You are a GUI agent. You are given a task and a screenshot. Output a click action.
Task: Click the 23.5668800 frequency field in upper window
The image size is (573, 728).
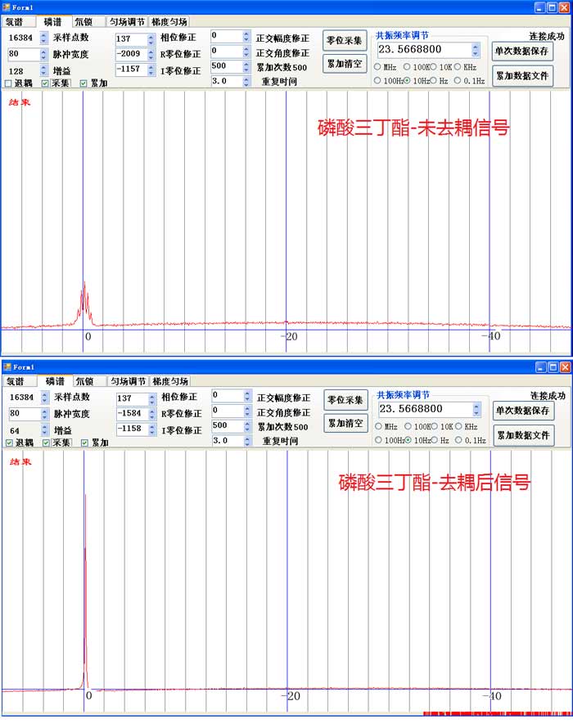422,50
